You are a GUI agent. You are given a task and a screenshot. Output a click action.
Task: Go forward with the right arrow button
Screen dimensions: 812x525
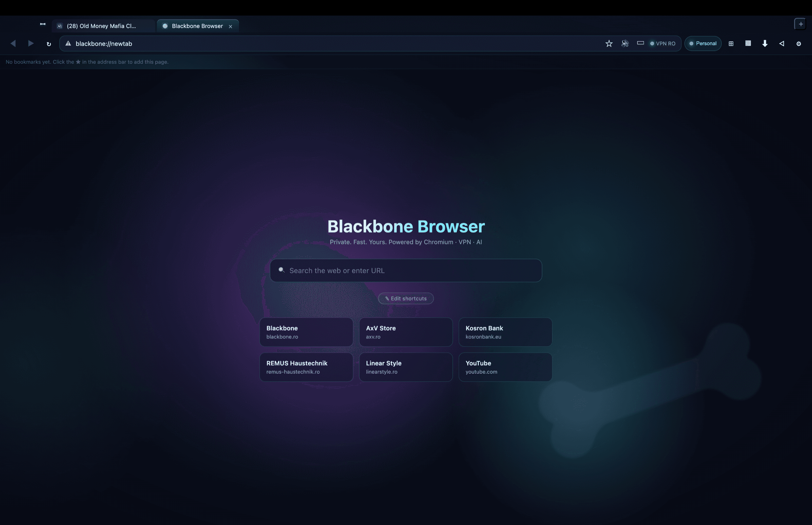point(31,43)
